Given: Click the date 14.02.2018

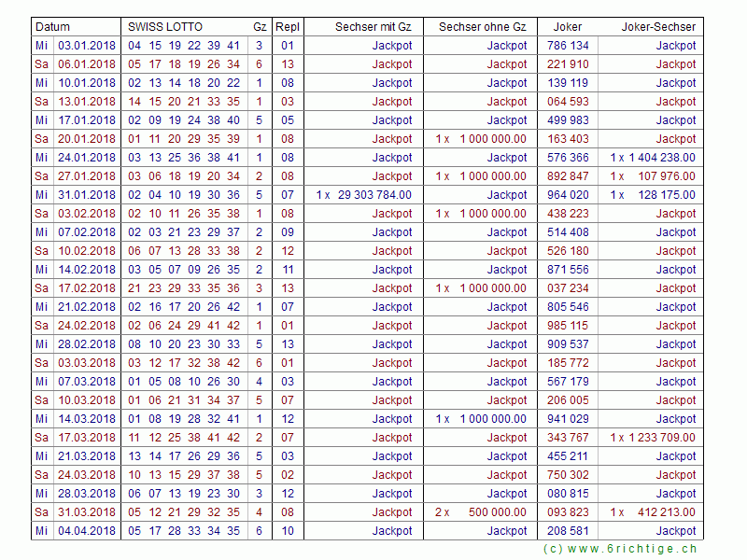Looking at the screenshot, I should (87, 270).
